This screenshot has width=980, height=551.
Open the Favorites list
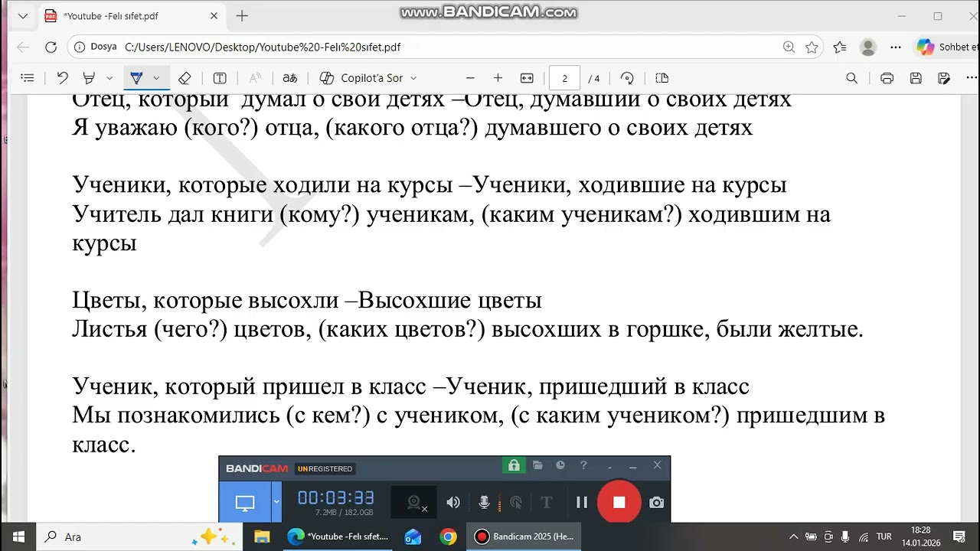pos(840,47)
